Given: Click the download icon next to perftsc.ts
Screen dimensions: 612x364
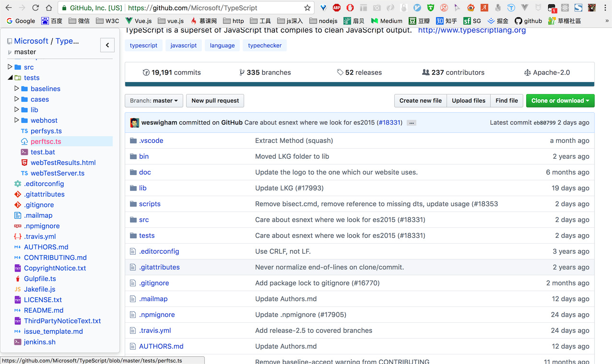Looking at the screenshot, I should point(24,141).
